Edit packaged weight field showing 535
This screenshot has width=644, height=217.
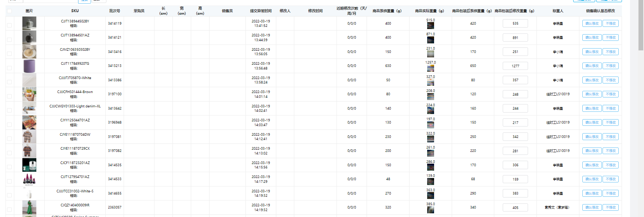[515, 24]
